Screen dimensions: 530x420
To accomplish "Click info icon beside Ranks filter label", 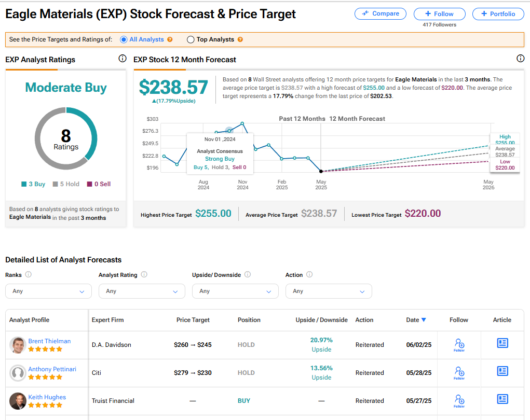I will pos(29,274).
